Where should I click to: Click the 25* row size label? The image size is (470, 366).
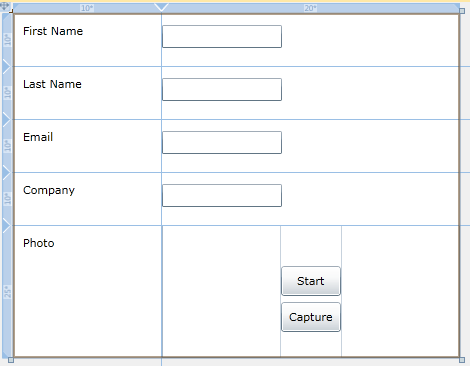[8, 291]
